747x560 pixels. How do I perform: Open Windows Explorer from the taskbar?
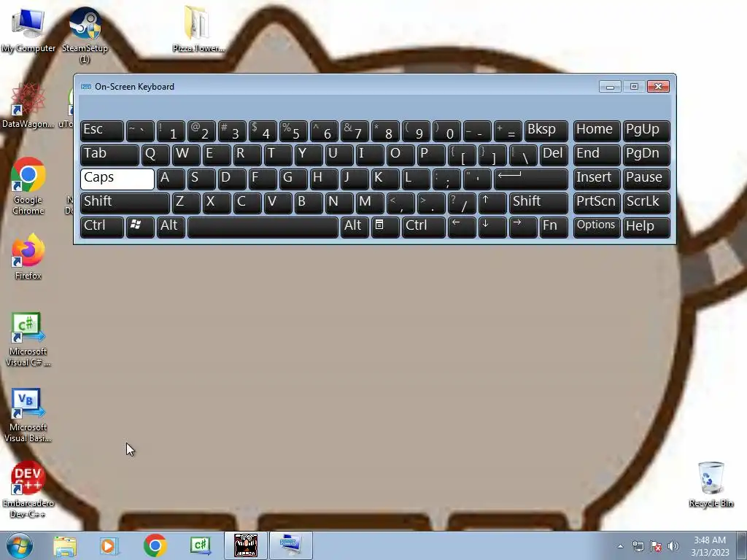click(65, 545)
